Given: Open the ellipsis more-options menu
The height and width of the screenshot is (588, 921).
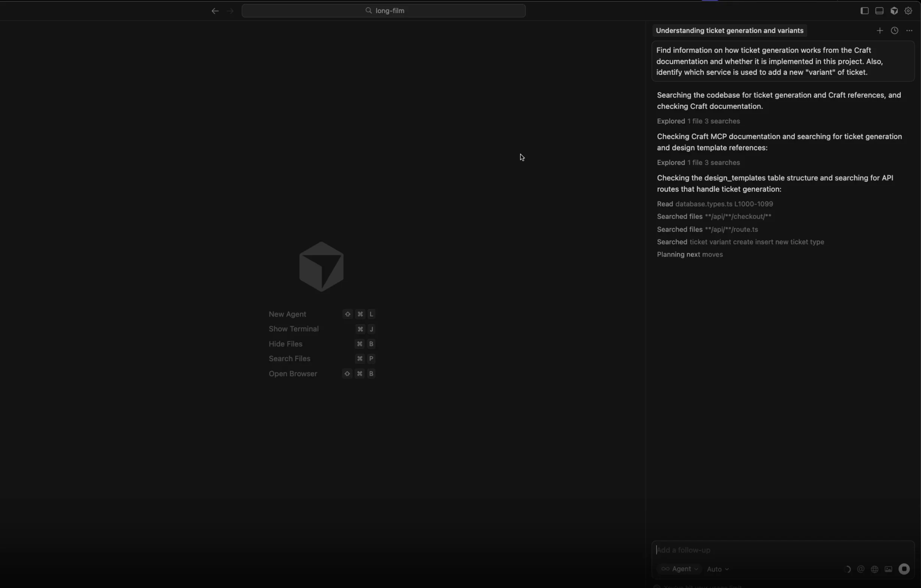Looking at the screenshot, I should point(910,31).
